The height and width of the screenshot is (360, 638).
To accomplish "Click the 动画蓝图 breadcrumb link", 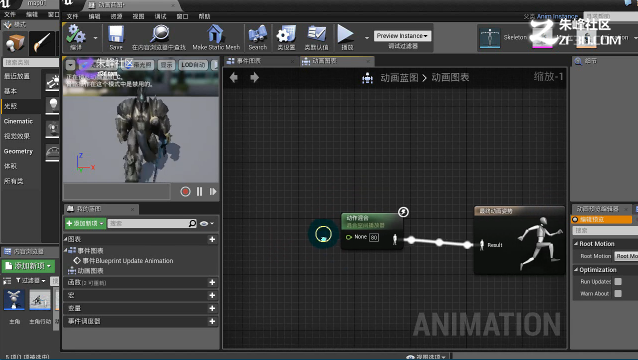I will pos(399,78).
